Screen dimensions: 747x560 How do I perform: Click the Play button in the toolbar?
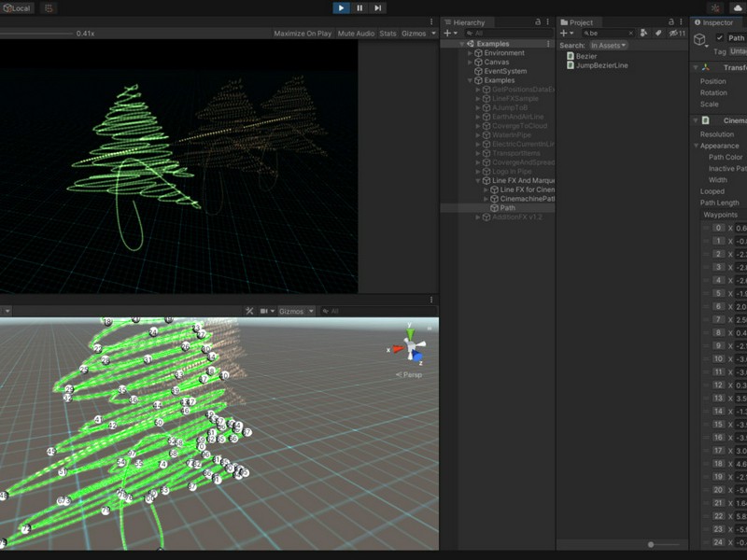(x=341, y=7)
